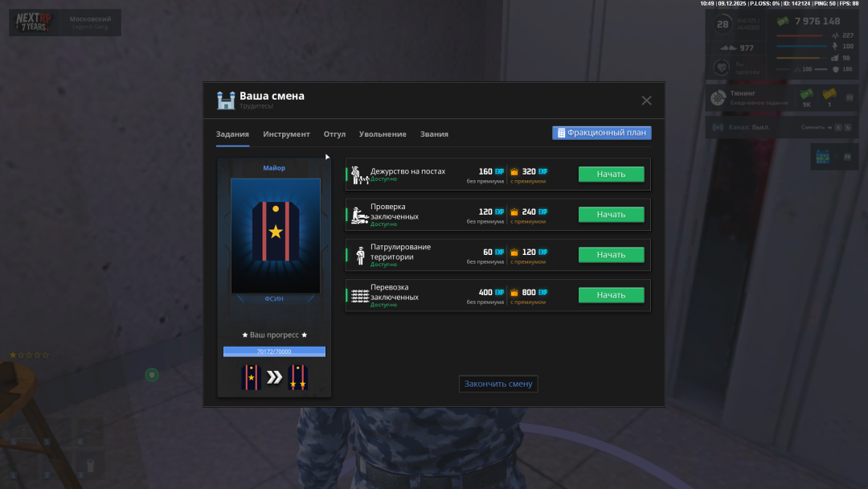This screenshot has height=489, width=868.
Task: Click the radio channel signal icon
Action: pyautogui.click(x=718, y=127)
